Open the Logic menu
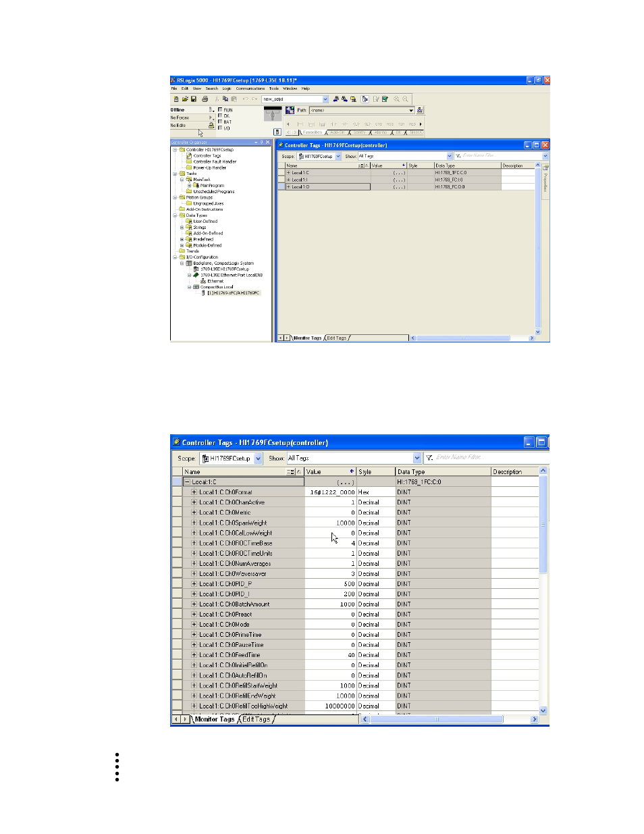The width and height of the screenshot is (644, 834). coord(227,88)
